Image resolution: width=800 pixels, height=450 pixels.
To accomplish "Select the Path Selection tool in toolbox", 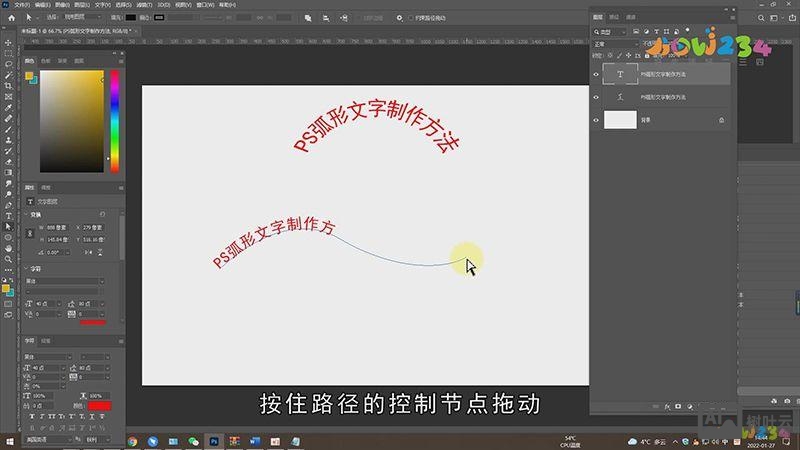I will pos(8,227).
